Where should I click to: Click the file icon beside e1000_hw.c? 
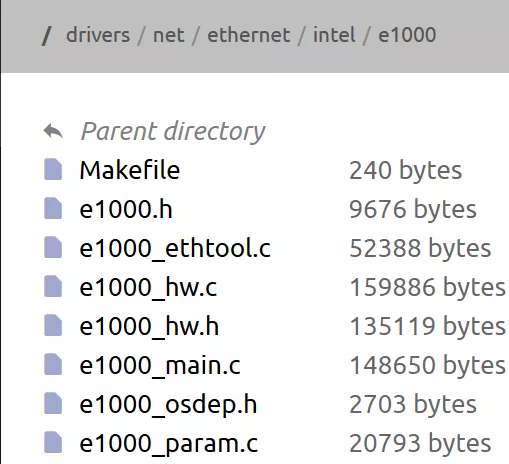(53, 286)
